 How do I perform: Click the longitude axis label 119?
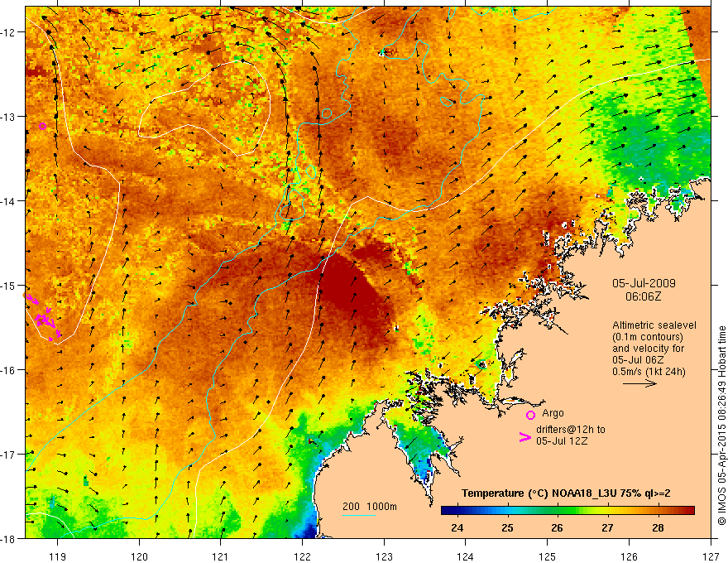[58, 556]
